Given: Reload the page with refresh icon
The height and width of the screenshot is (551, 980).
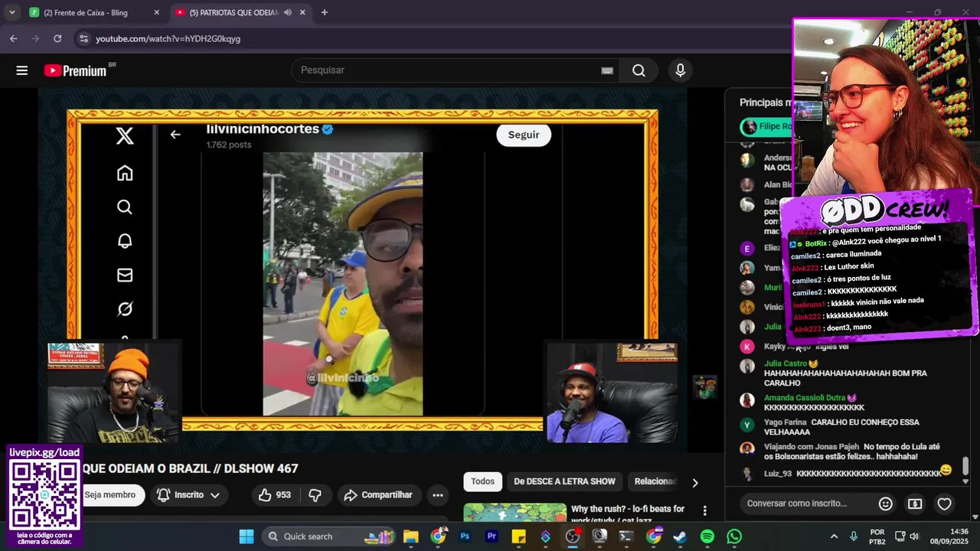Looking at the screenshot, I should pos(57,38).
